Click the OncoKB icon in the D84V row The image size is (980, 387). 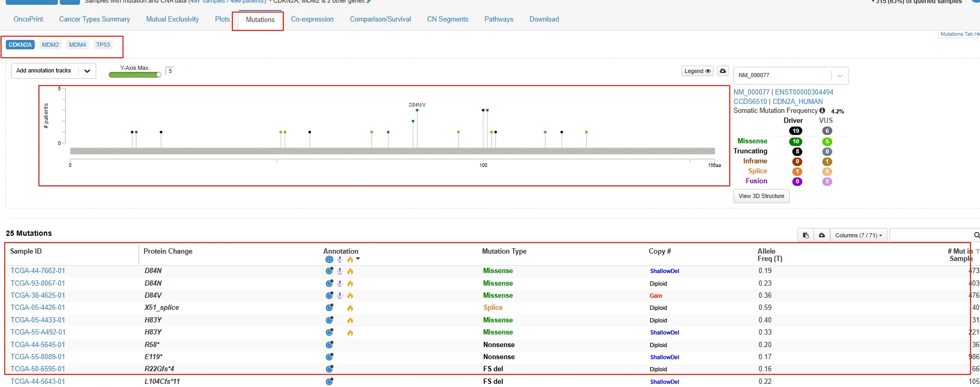(x=329, y=296)
